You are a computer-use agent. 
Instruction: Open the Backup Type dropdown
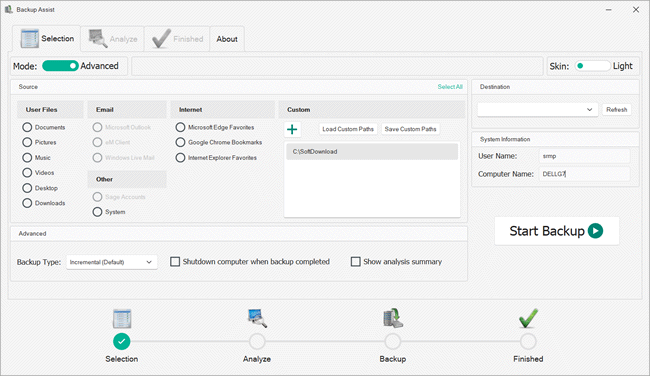pos(112,262)
